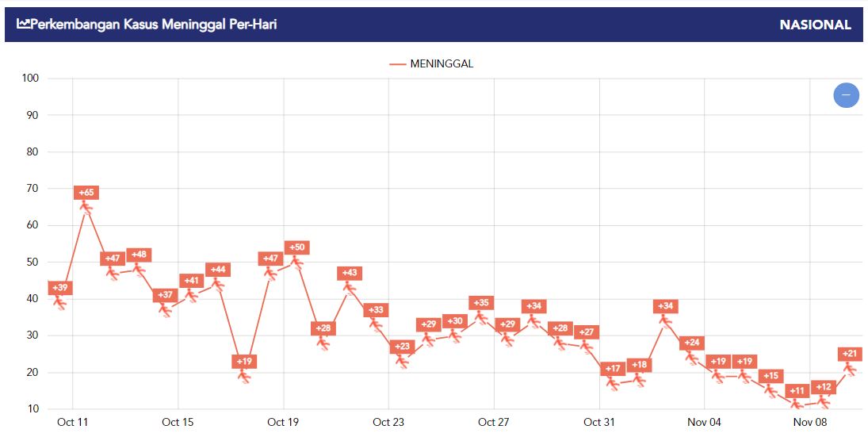Click the person marker below +39
The image size is (868, 437).
59,302
